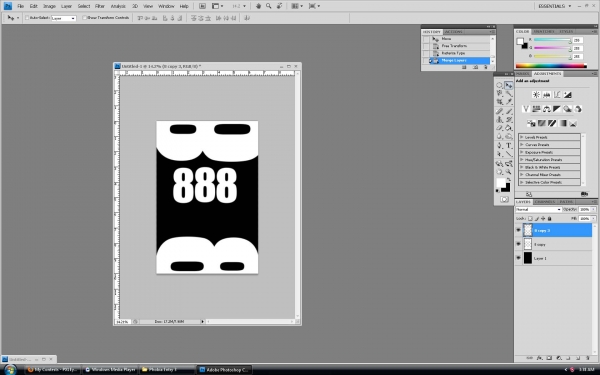Select the Move tool in the toolbox
The height and width of the screenshot is (375, 600).
click(509, 85)
